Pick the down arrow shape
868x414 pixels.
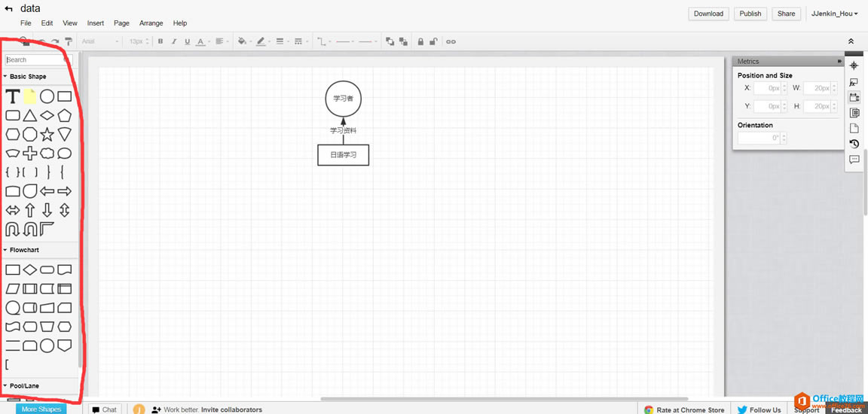pos(47,210)
